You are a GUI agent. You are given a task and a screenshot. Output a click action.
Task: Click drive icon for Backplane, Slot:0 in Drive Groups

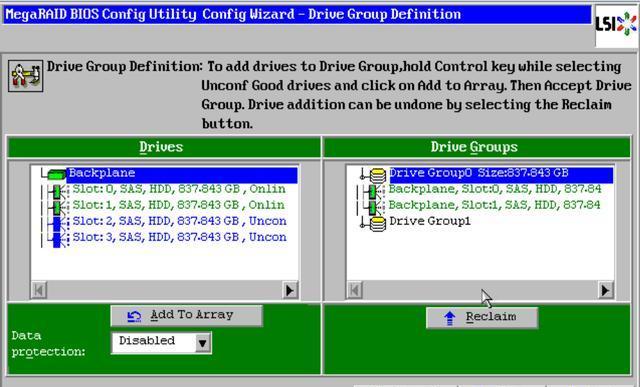click(373, 191)
